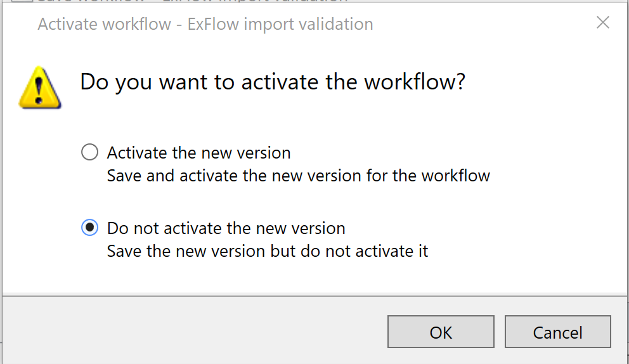This screenshot has height=364, width=629.
Task: Click the yellow warning triangle icon
Action: 40,88
